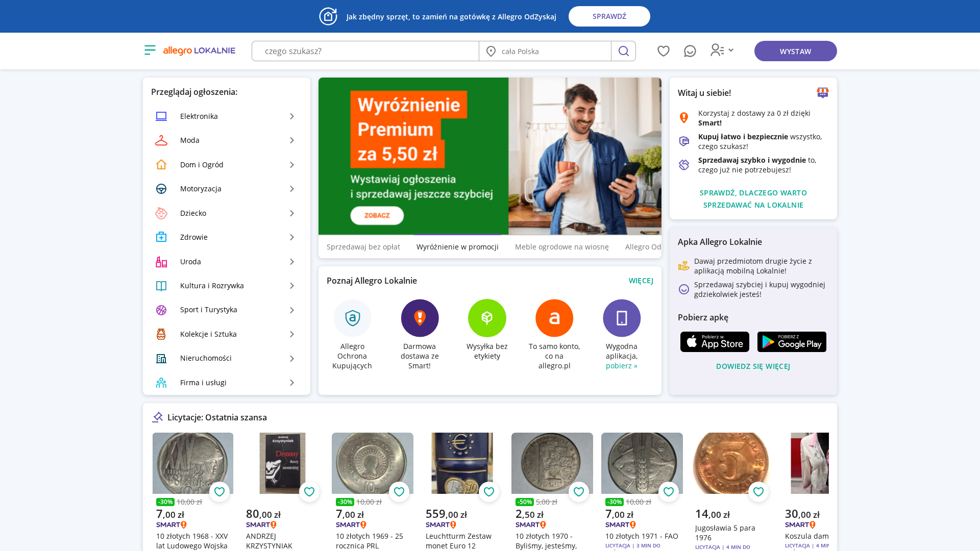Click the Darmowa dostawa ze Smart icon
Screen dimensions: 980x551
coord(420,318)
